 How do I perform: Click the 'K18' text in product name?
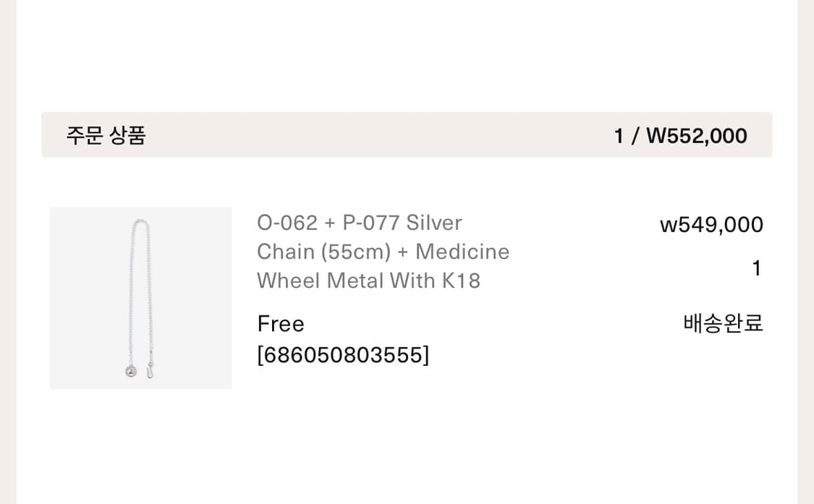(x=461, y=281)
